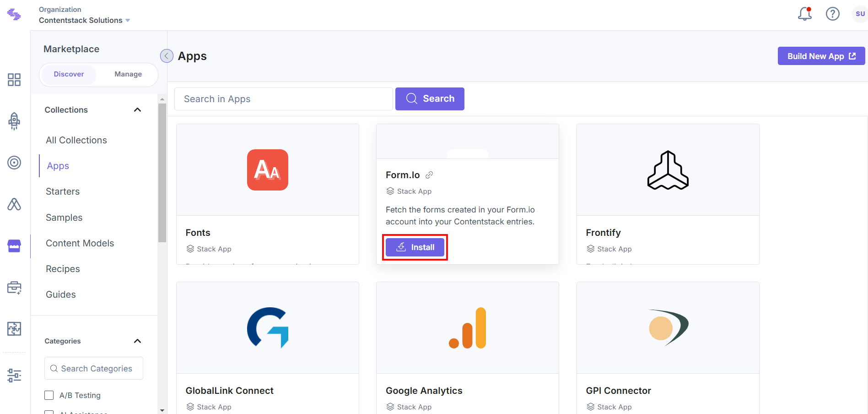Open the help question mark icon
Viewport: 868px width, 414px height.
pyautogui.click(x=833, y=14)
